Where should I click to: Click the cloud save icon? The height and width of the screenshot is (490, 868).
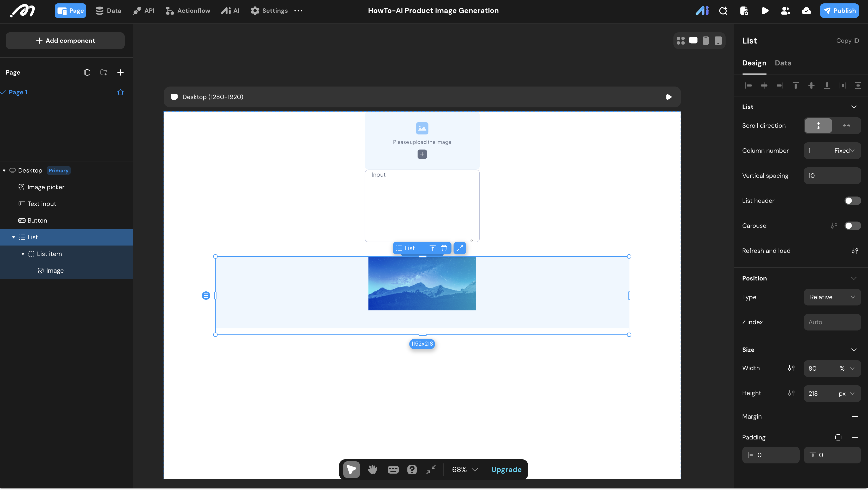806,11
